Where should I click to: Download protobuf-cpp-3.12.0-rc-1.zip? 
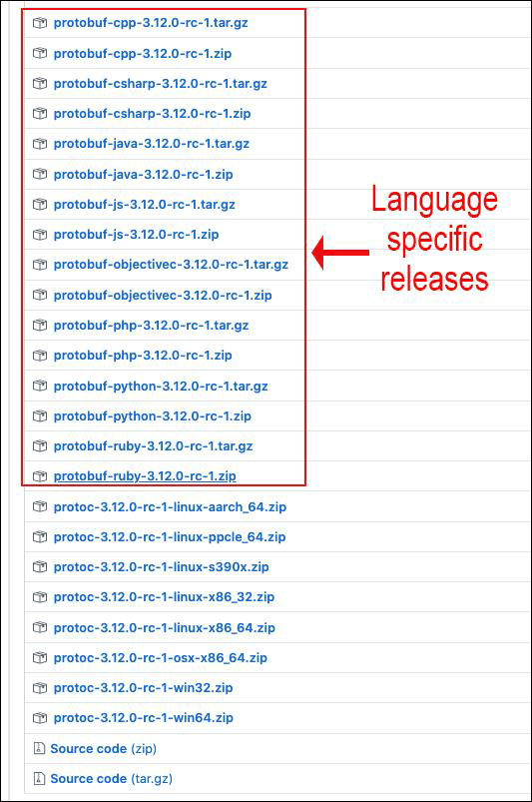pyautogui.click(x=143, y=53)
